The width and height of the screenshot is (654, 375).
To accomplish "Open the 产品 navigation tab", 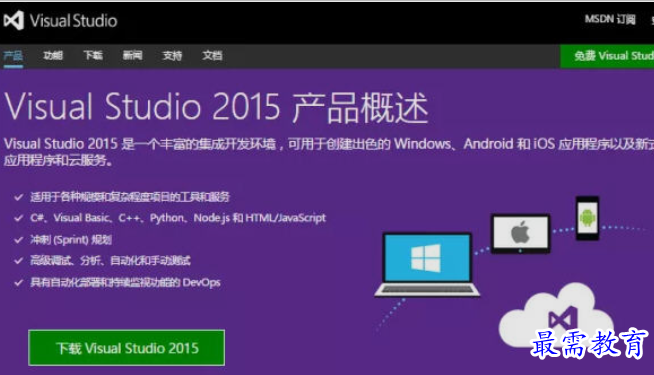I will point(13,55).
